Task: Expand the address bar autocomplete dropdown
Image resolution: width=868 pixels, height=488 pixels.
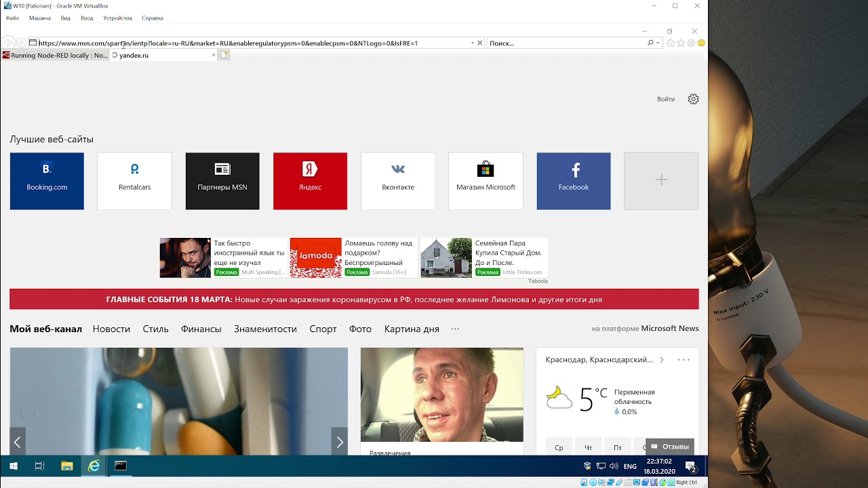Action: point(473,43)
